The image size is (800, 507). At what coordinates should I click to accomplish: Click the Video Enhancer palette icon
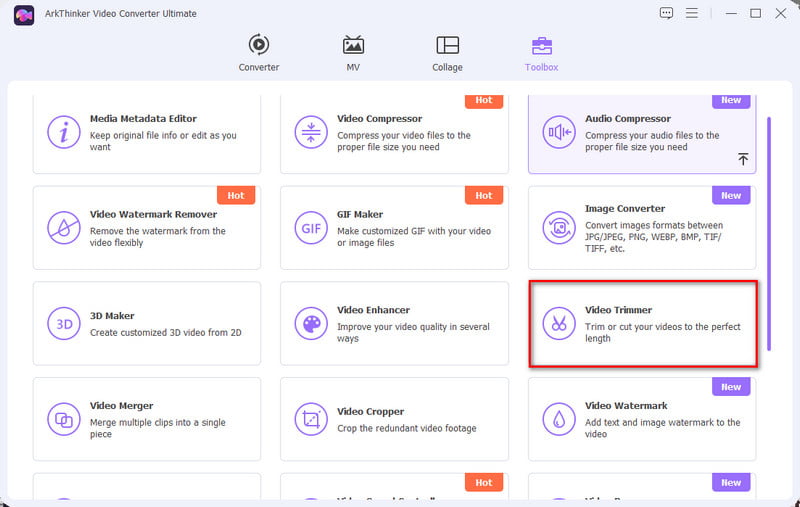coord(311,324)
